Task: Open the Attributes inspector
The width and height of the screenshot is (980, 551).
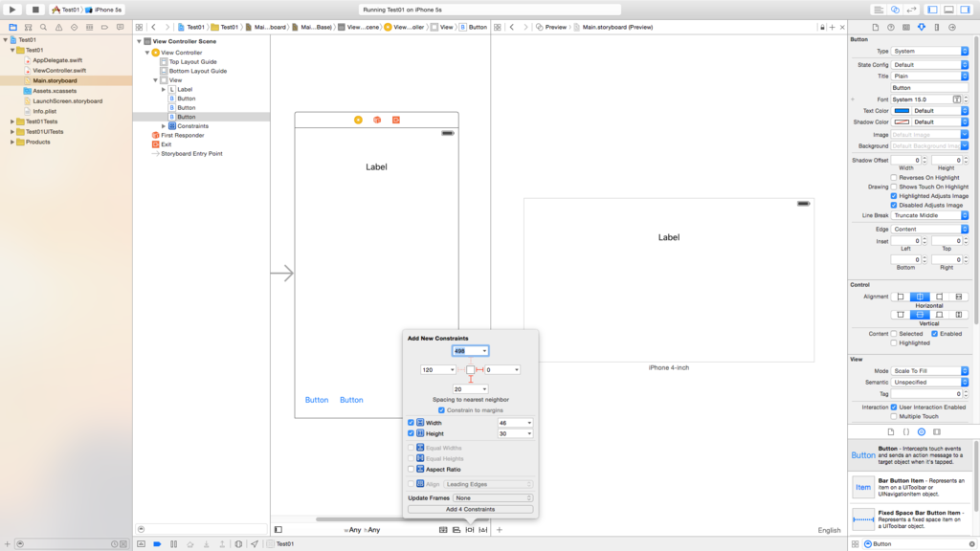Action: [922, 27]
